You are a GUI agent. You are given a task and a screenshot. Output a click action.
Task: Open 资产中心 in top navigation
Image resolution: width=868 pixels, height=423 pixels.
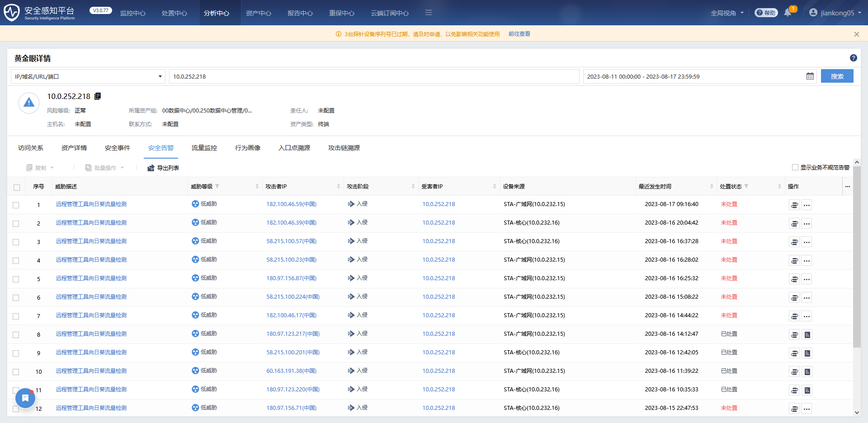click(x=259, y=13)
